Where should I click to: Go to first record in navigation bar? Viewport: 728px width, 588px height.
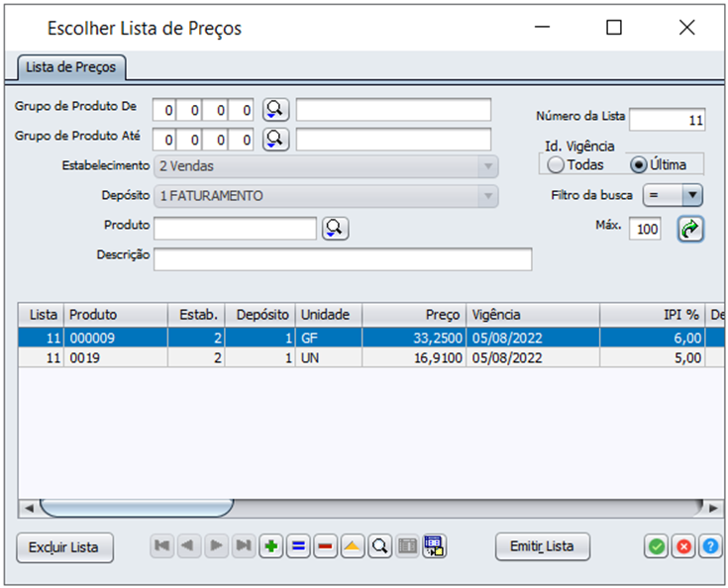(x=162, y=545)
